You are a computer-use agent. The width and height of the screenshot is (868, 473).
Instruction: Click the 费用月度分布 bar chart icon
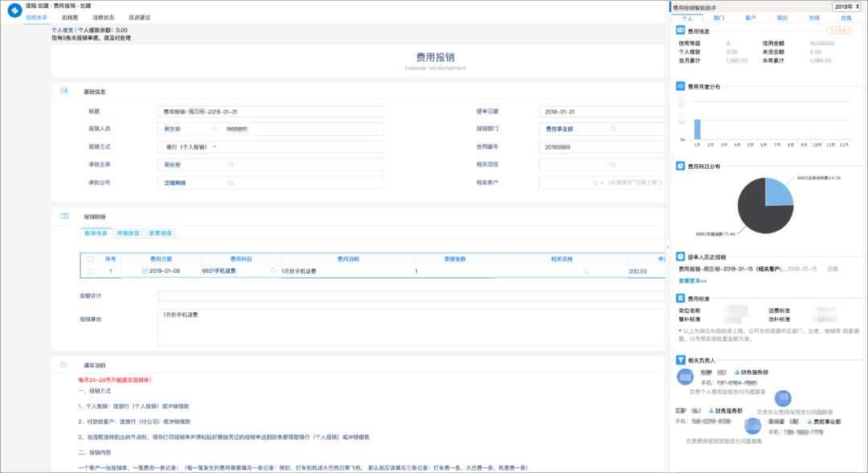pos(681,86)
